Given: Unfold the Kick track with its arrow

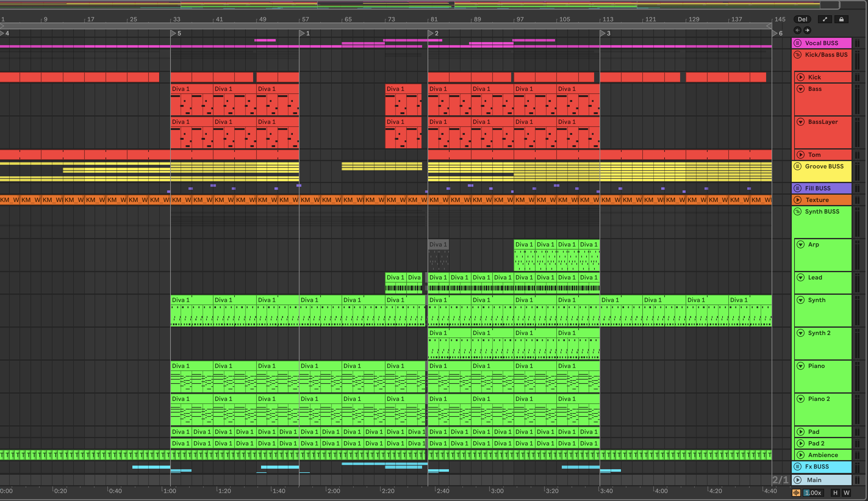Looking at the screenshot, I should tap(801, 77).
